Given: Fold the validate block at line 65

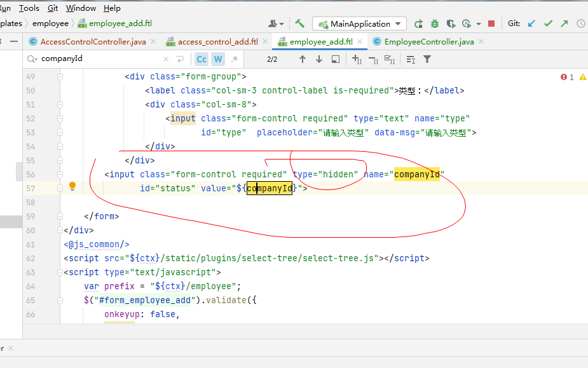Looking at the screenshot, I should [x=60, y=301].
